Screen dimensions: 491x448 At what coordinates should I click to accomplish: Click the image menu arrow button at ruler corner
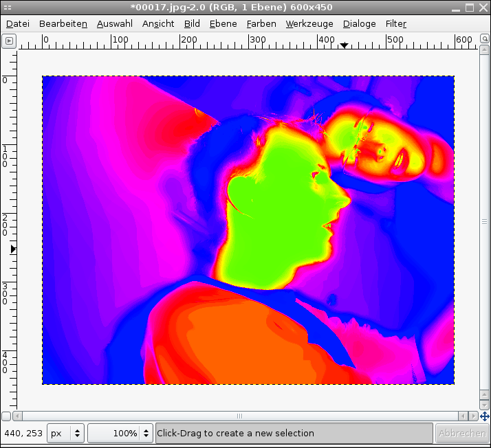pyautogui.click(x=9, y=41)
